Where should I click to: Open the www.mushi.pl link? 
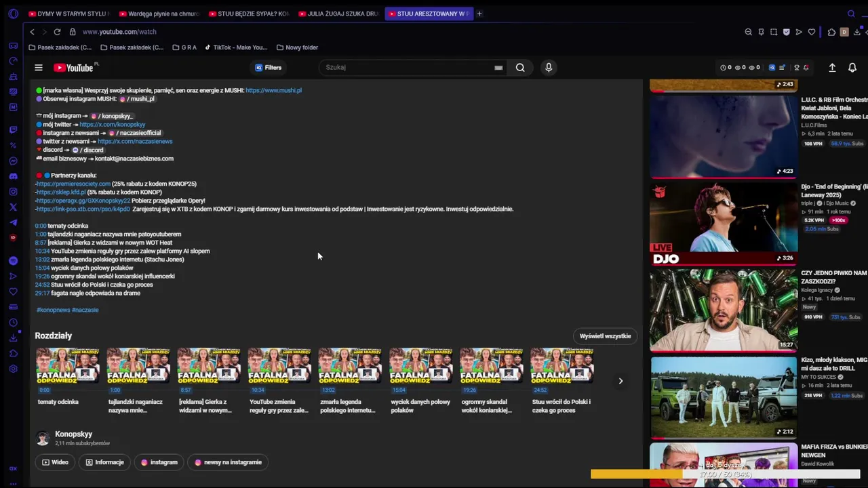[273, 90]
